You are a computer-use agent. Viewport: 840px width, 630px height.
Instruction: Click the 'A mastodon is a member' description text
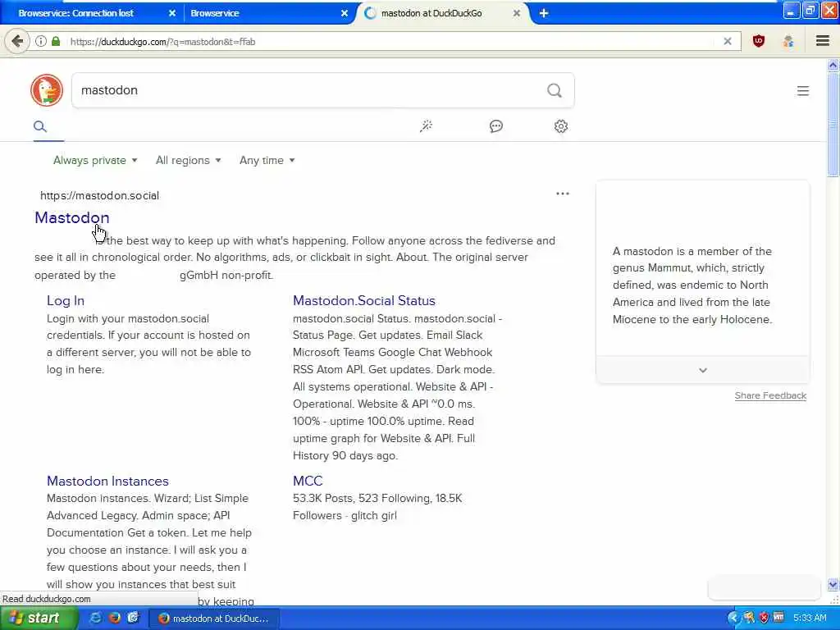click(x=692, y=285)
